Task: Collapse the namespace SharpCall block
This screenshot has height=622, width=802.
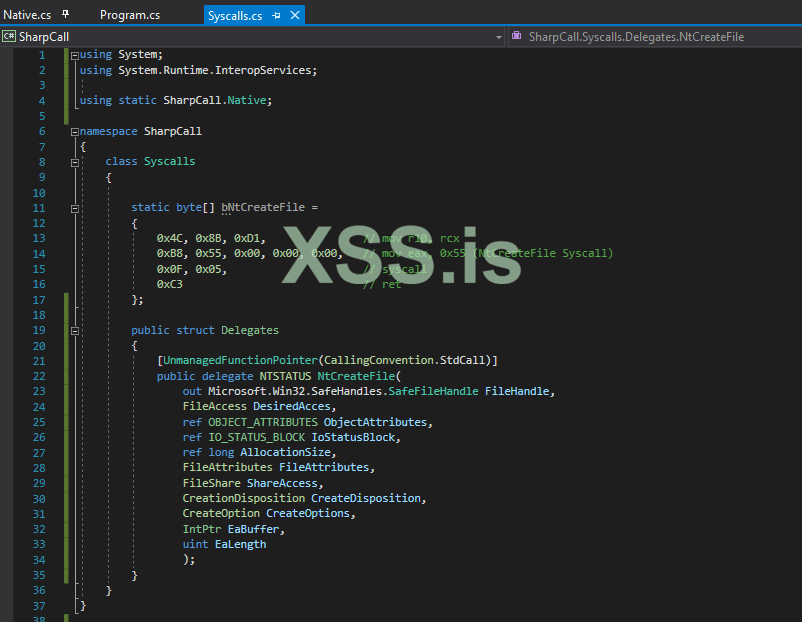Action: (x=75, y=132)
